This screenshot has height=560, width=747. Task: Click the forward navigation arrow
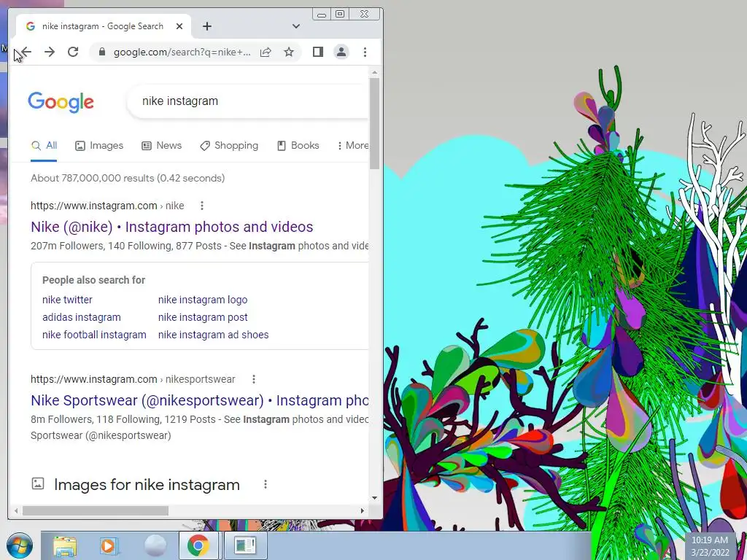[x=50, y=52]
